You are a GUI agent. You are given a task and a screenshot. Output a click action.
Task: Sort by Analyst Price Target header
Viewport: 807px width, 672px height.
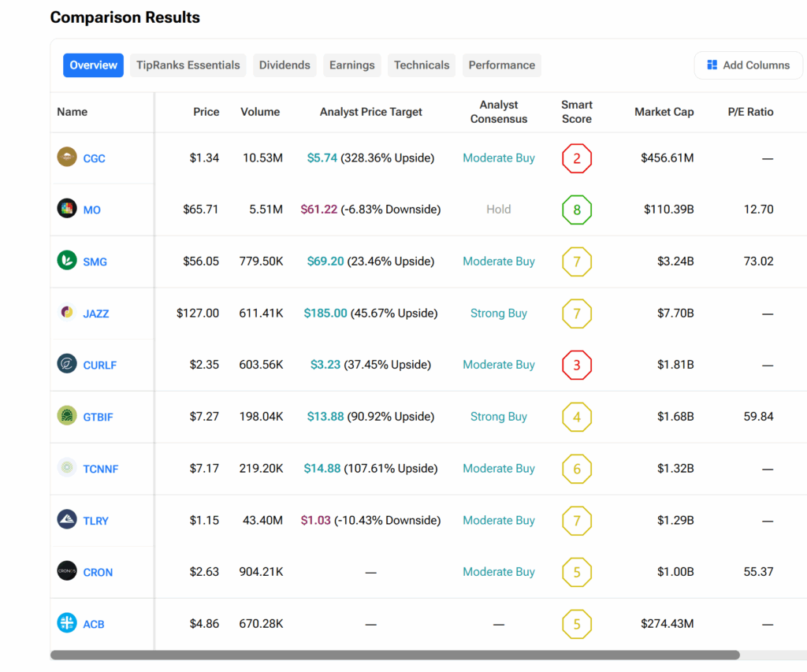pos(370,112)
